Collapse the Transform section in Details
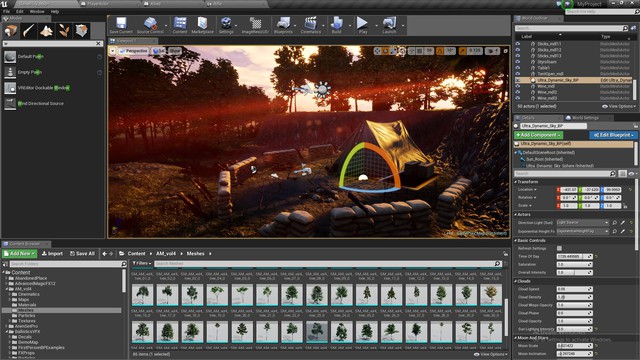 click(516, 182)
